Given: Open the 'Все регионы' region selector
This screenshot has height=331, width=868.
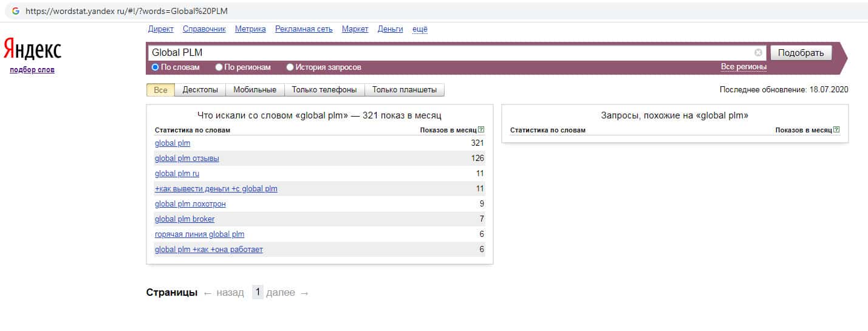Looking at the screenshot, I should pyautogui.click(x=743, y=67).
